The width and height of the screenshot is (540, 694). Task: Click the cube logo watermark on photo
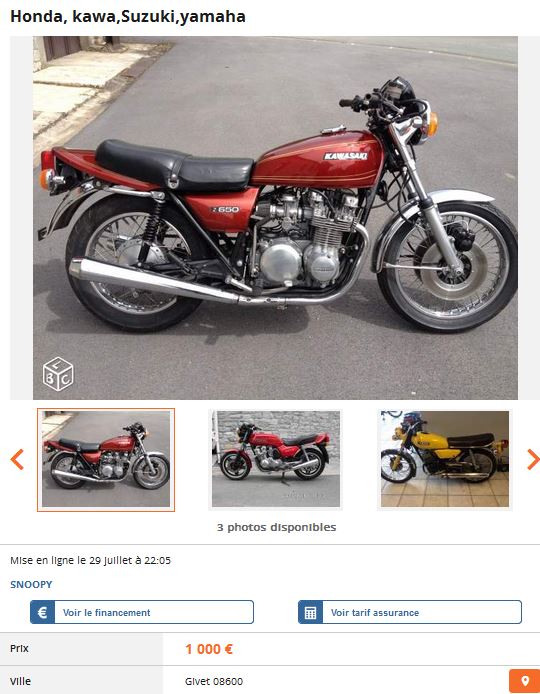58,374
